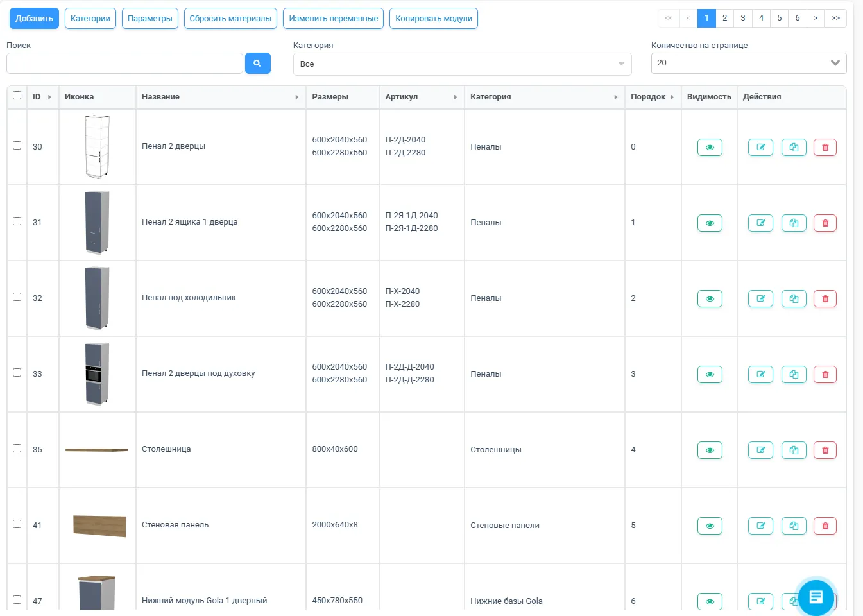Copy the Пенал под холодильник module
Screen dimensions: 863x616
pos(794,298)
